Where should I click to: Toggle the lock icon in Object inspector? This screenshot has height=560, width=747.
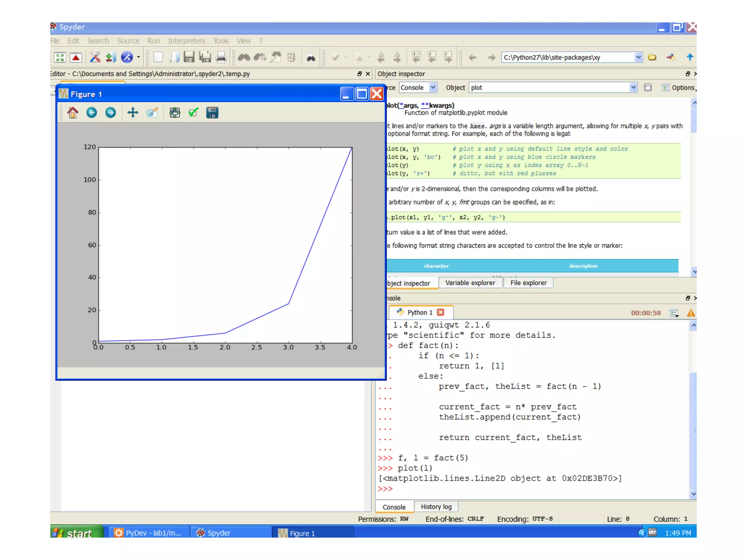(x=648, y=87)
